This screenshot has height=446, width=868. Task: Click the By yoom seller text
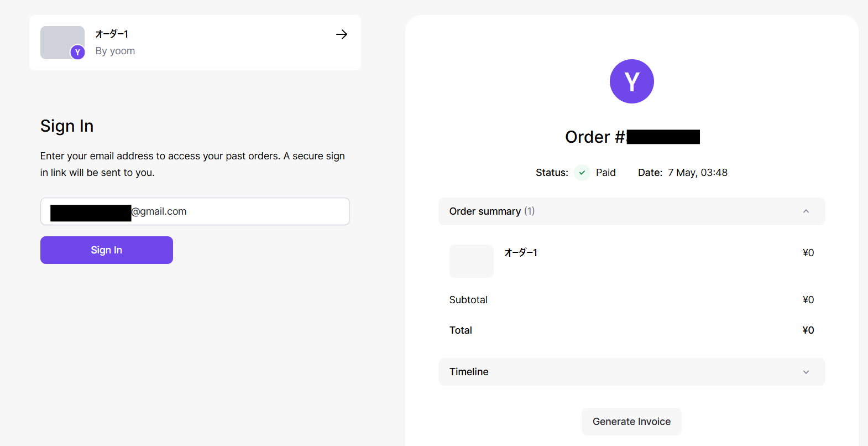[x=115, y=51]
